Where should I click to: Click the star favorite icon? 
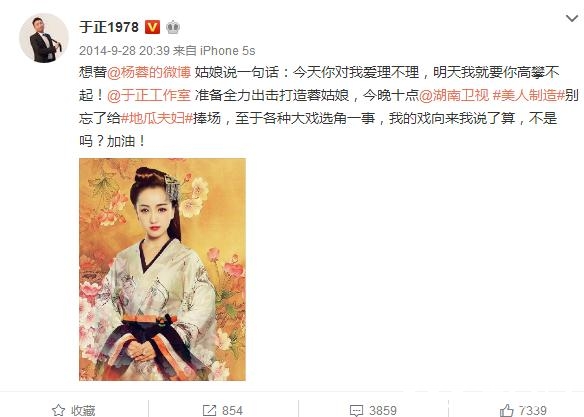pos(58,410)
